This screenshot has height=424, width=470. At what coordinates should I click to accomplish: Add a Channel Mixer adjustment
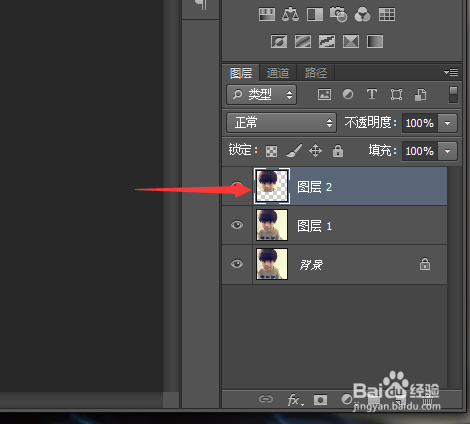click(x=362, y=15)
